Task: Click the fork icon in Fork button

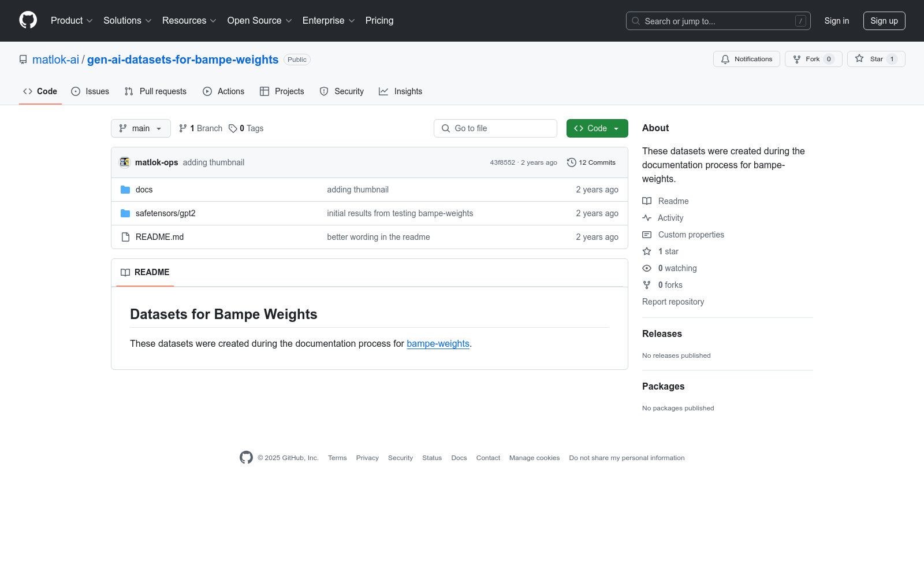Action: [797, 59]
